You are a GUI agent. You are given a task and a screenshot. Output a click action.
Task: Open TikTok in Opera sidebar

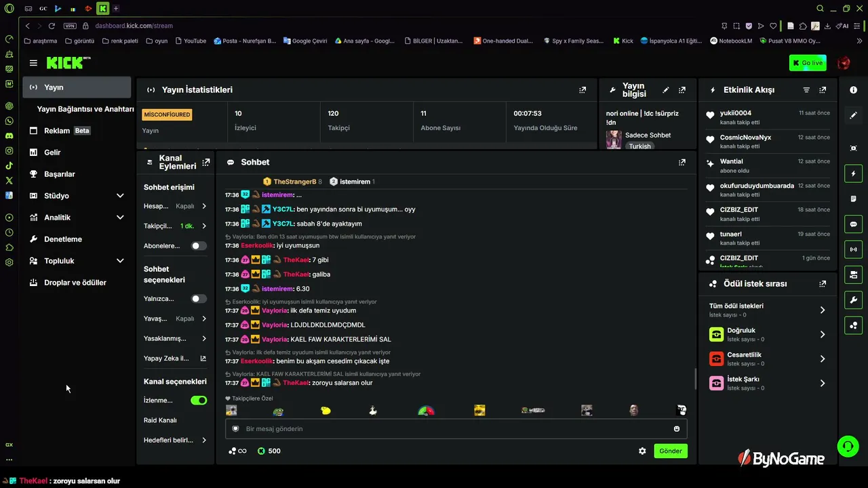pyautogui.click(x=9, y=165)
